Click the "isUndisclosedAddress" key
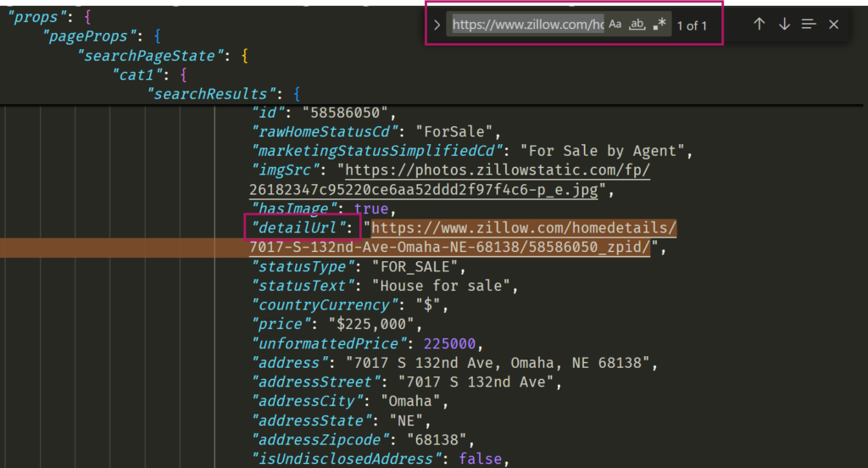Viewport: 868px width, 468px height. tap(346, 460)
